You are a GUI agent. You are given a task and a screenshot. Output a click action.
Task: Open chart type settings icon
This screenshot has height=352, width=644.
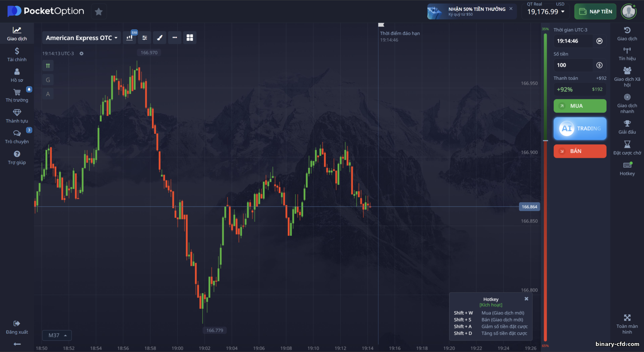(x=130, y=38)
